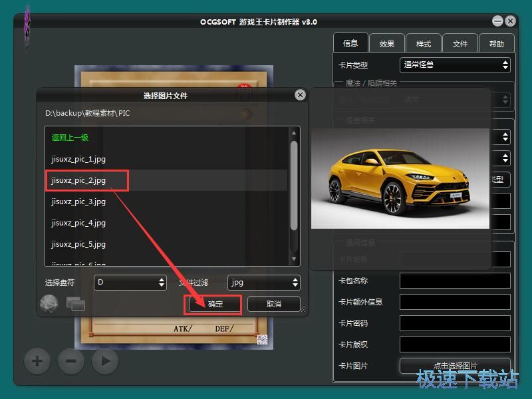The height and width of the screenshot is (399, 532).
Task: Click the resize grip of file dialog
Action: coord(303,309)
